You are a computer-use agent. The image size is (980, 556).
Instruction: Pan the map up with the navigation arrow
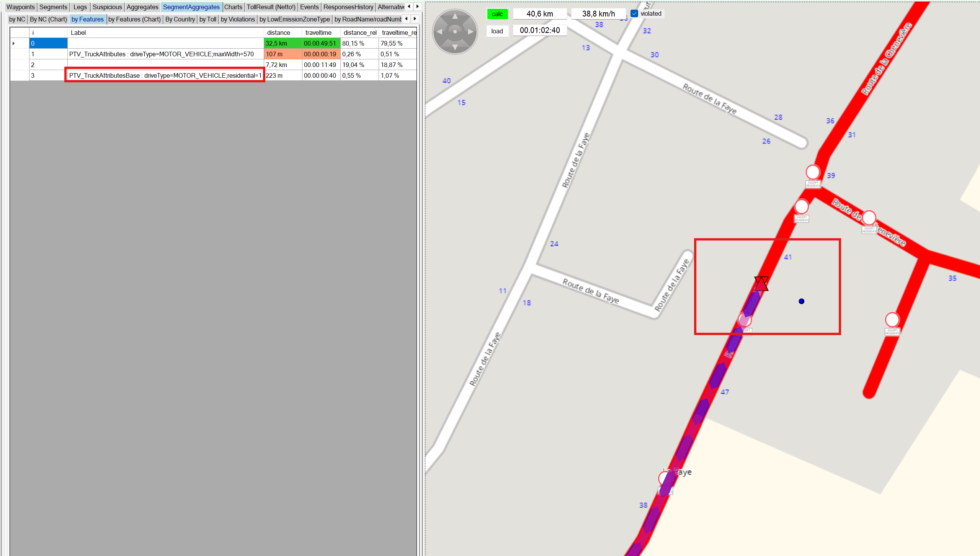(x=455, y=16)
